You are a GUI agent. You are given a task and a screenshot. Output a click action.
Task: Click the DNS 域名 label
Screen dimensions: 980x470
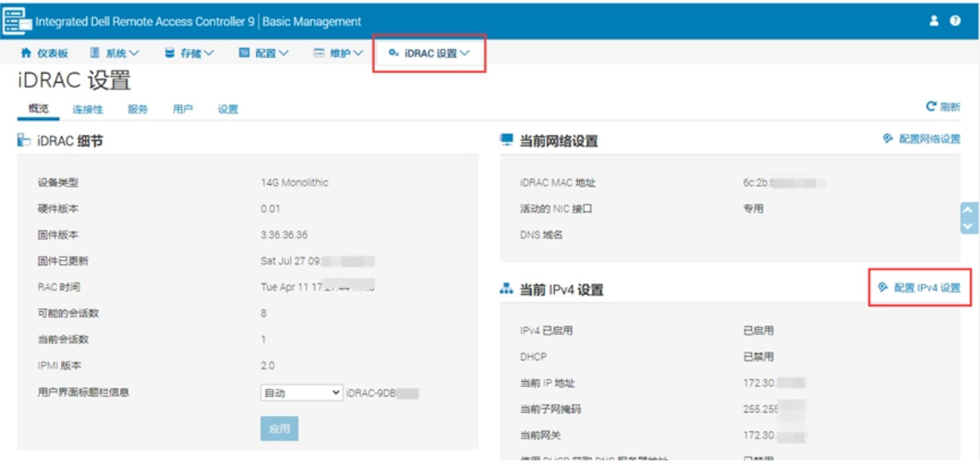[541, 235]
